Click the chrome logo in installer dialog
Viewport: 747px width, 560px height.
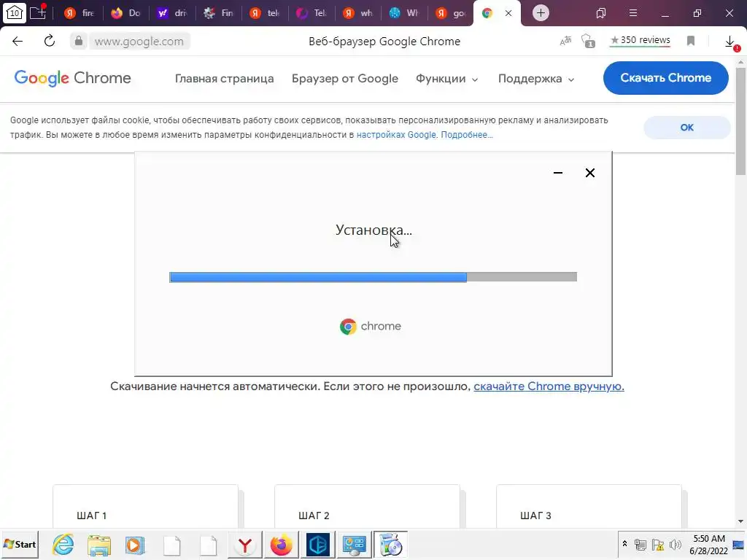click(x=370, y=326)
